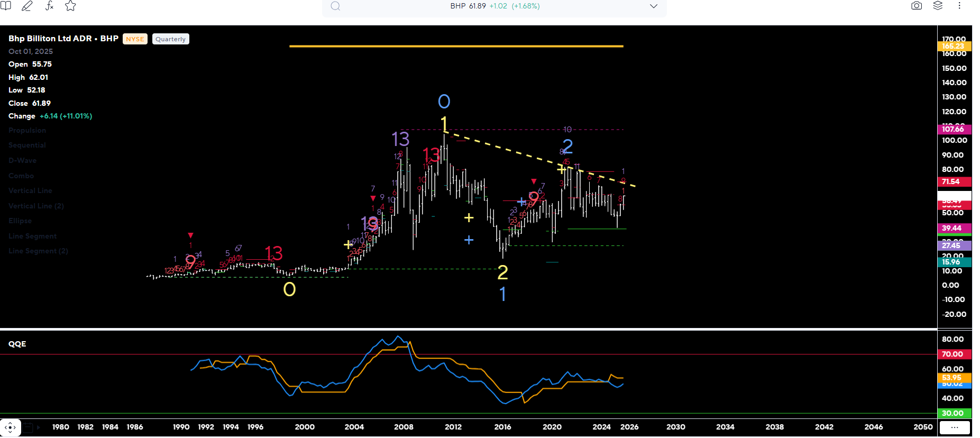Screen dimensions: 980x438
Task: Open the Quarterly timeframe selector
Action: (x=170, y=39)
